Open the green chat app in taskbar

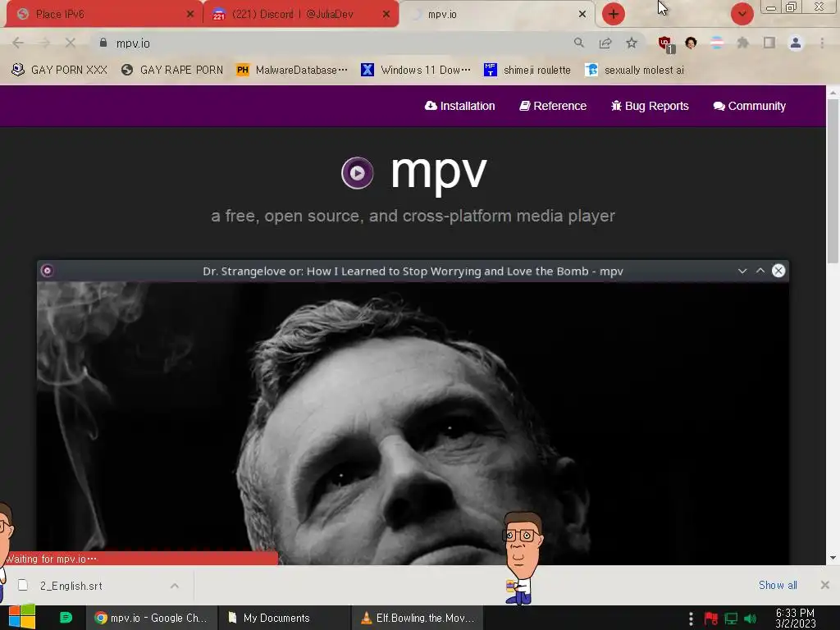tap(66, 618)
